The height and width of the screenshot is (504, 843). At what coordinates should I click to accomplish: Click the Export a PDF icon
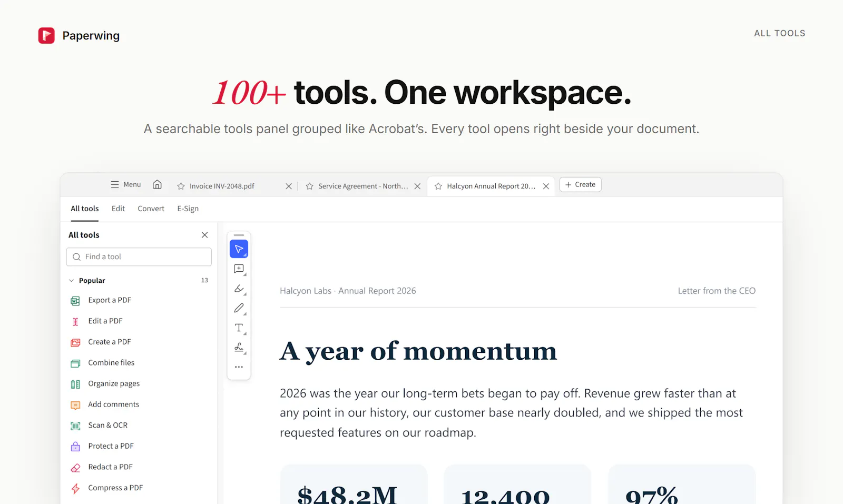tap(75, 301)
